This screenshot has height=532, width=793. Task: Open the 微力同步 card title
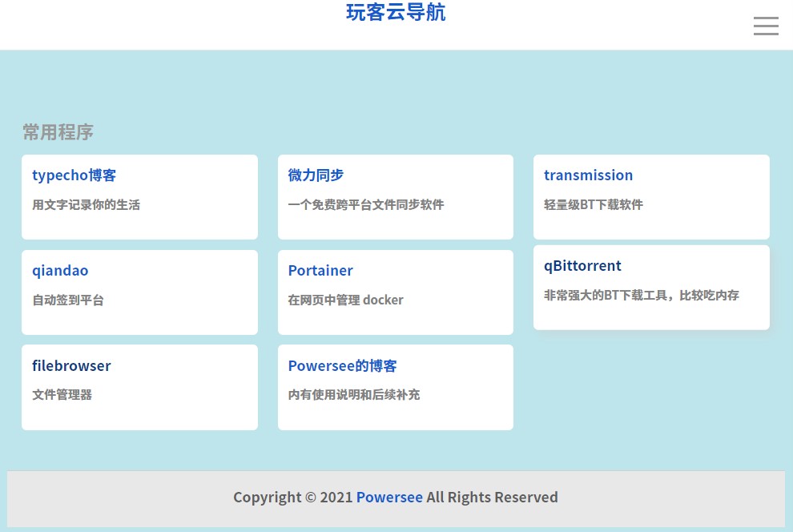[x=316, y=175]
